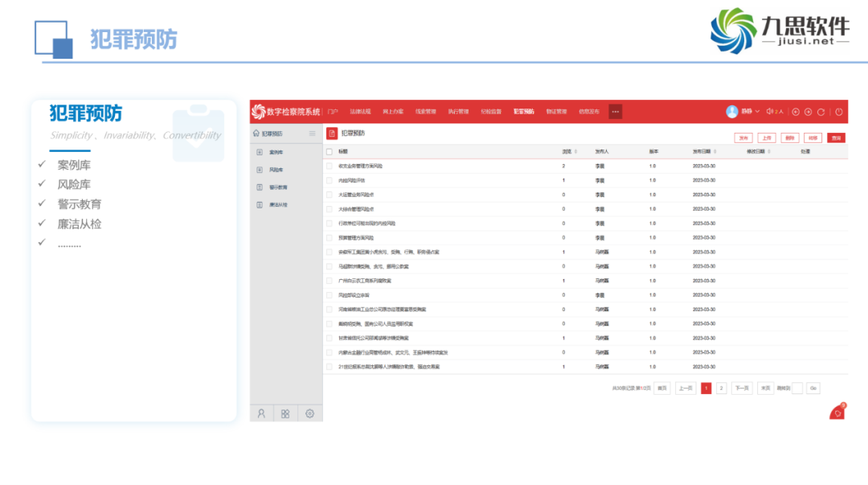868x485 pixels.
Task: Open the settings gear at sidebar bottom
Action: (309, 413)
